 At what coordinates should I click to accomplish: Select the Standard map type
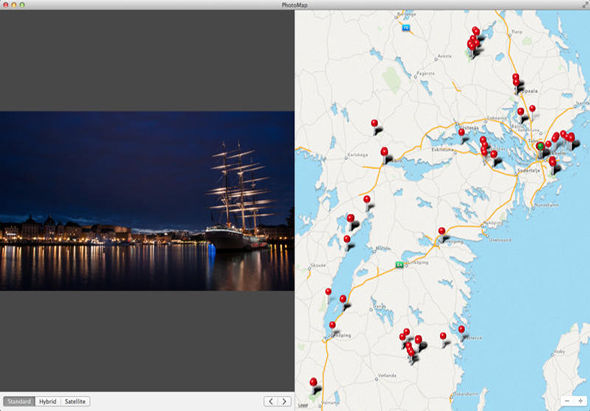[x=19, y=401]
